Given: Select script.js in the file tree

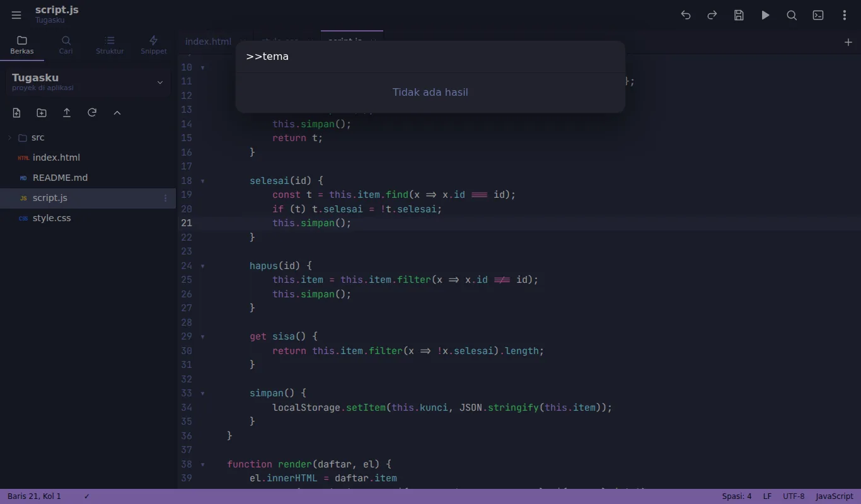Looking at the screenshot, I should pos(88,198).
